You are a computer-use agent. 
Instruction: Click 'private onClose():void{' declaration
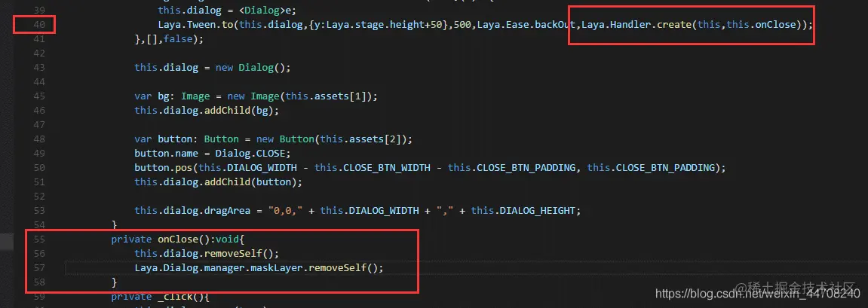coord(178,239)
